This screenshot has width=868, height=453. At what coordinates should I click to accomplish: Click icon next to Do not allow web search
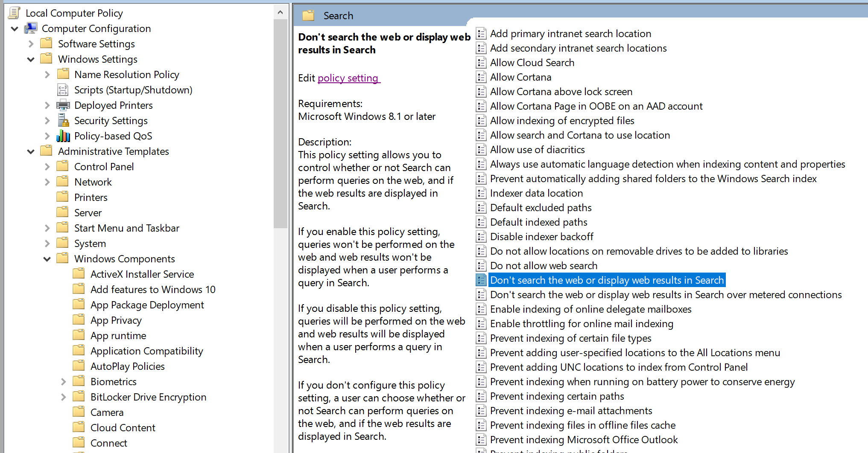coord(481,266)
